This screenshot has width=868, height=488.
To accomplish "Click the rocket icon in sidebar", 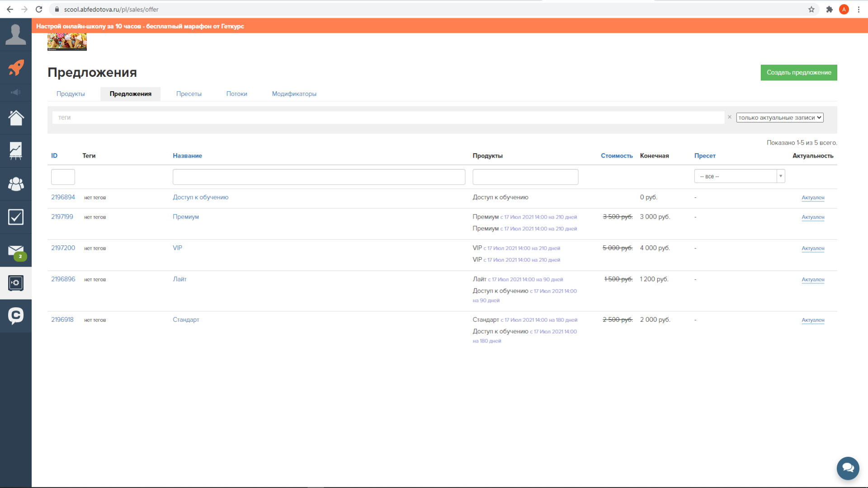I will click(16, 68).
